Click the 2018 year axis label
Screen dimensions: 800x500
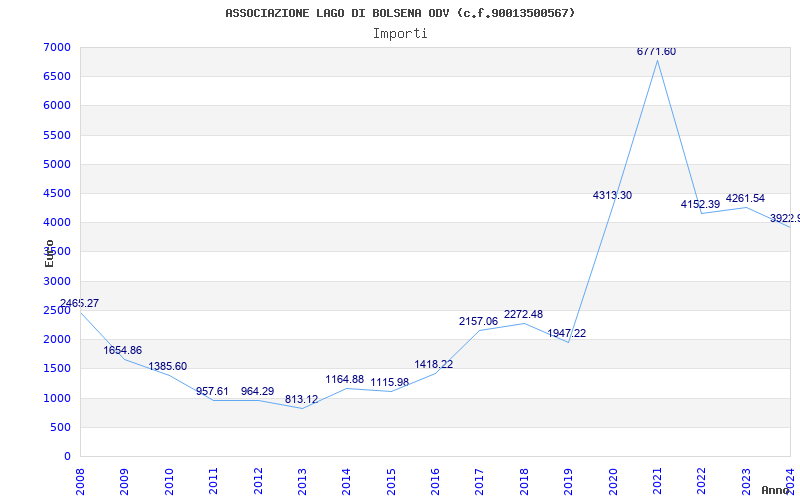(524, 482)
